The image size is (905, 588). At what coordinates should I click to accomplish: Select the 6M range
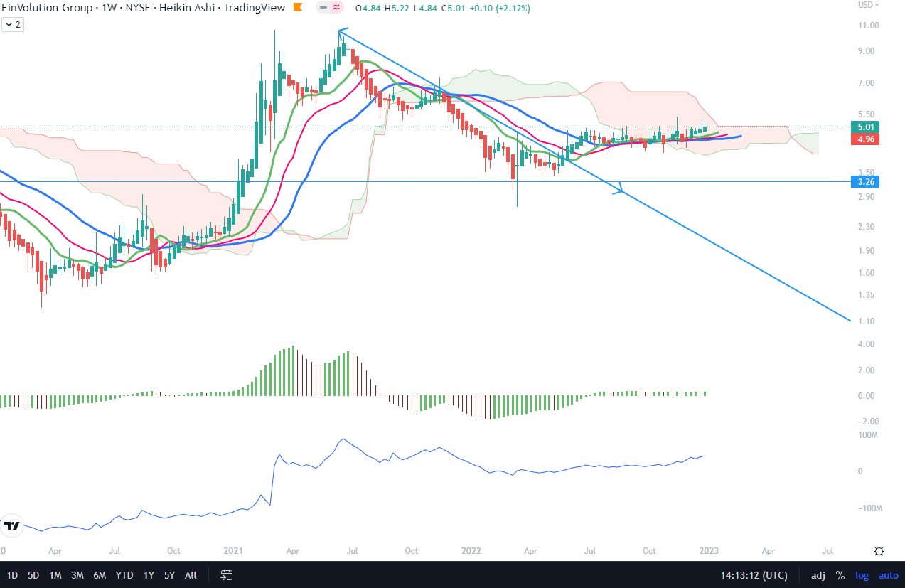pos(100,575)
